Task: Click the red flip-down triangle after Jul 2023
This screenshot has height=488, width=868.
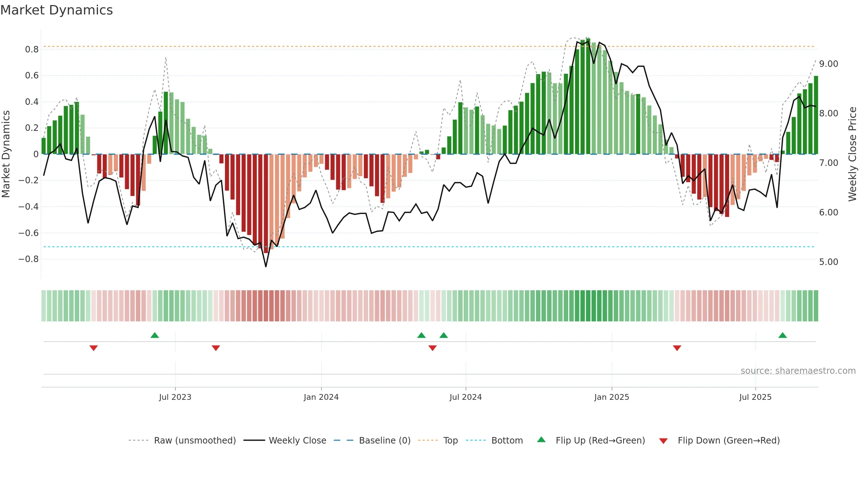Action: coord(216,348)
